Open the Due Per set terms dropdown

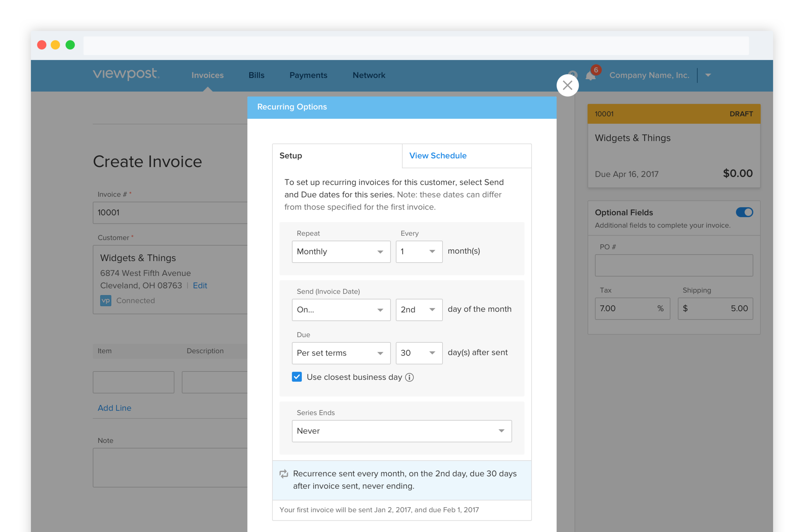click(x=341, y=353)
